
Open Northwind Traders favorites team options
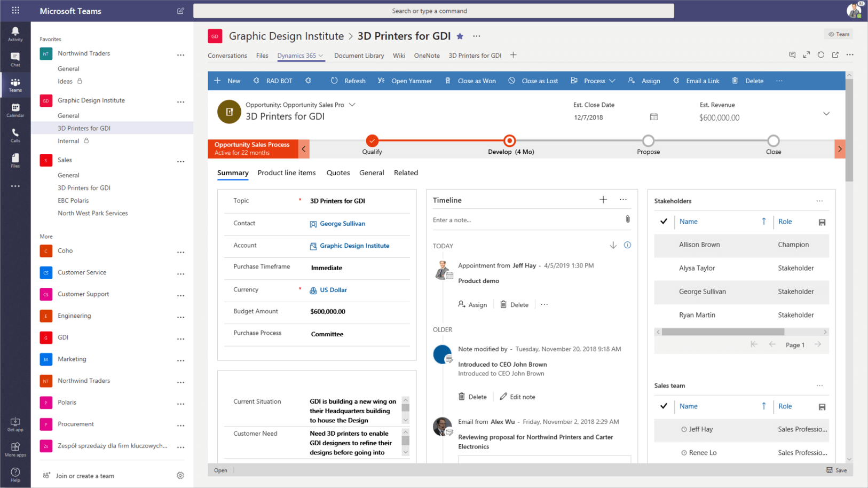pos(181,54)
